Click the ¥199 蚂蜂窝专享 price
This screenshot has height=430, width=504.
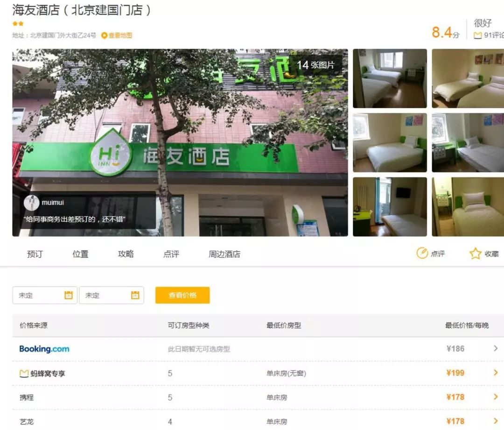455,373
